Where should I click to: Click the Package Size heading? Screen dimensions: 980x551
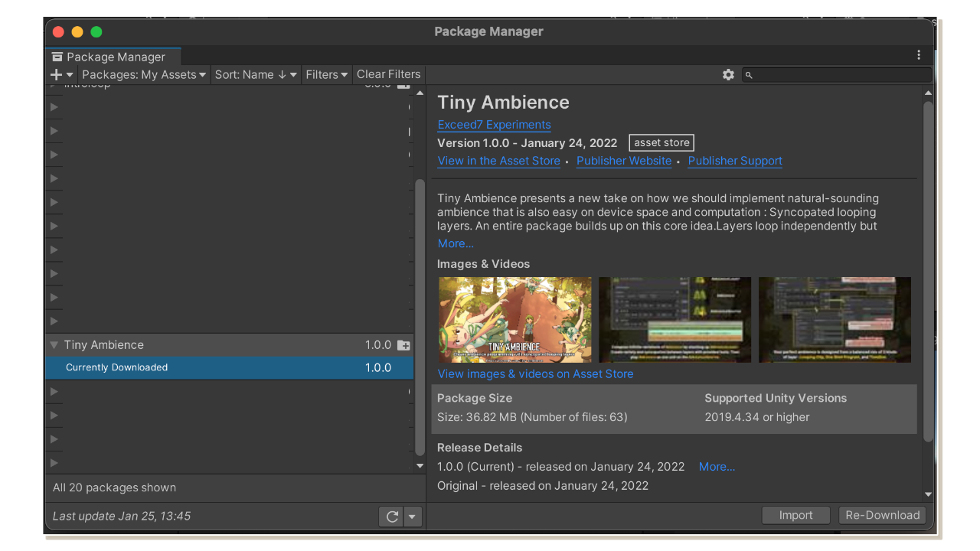pos(475,398)
